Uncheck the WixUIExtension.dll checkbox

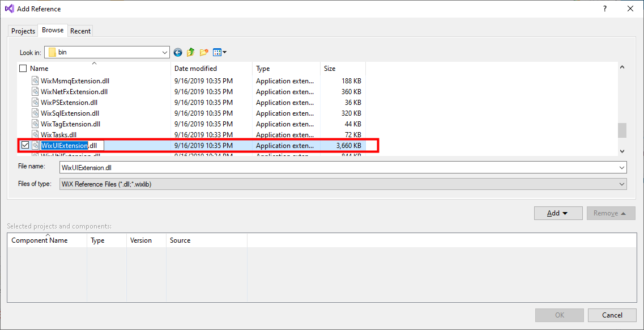click(x=25, y=145)
